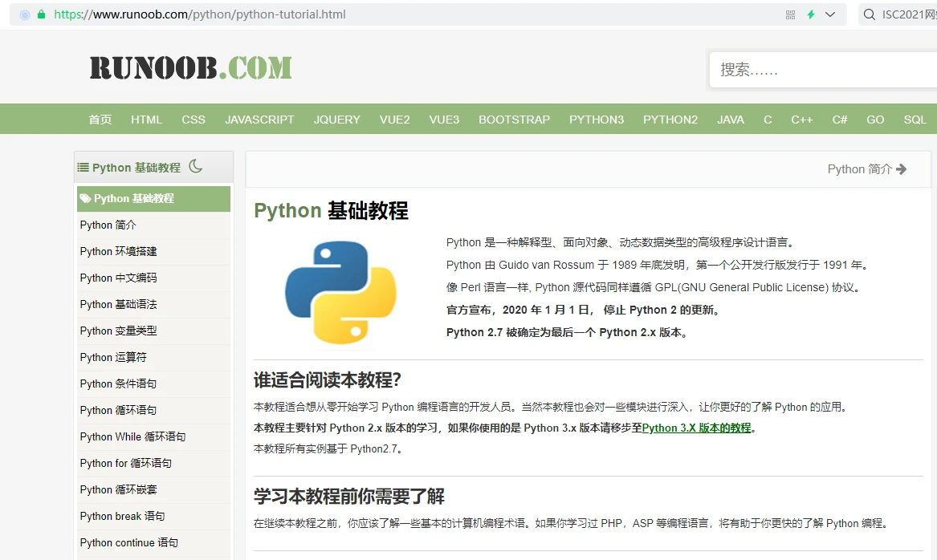Select the highlighted Python 基础教程 sidebar item

(x=153, y=199)
